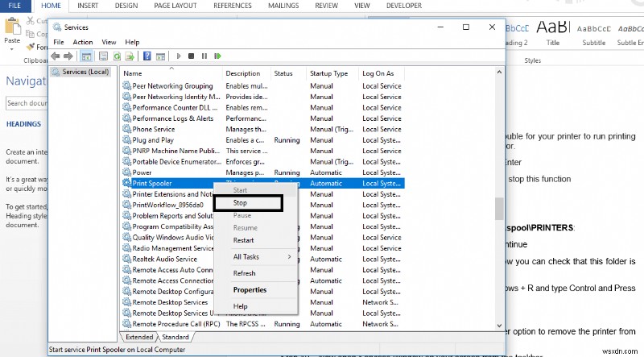Image resolution: width=644 pixels, height=357 pixels.
Task: Click the Show/Hide Action Pane toolbar icon
Action: click(160, 56)
